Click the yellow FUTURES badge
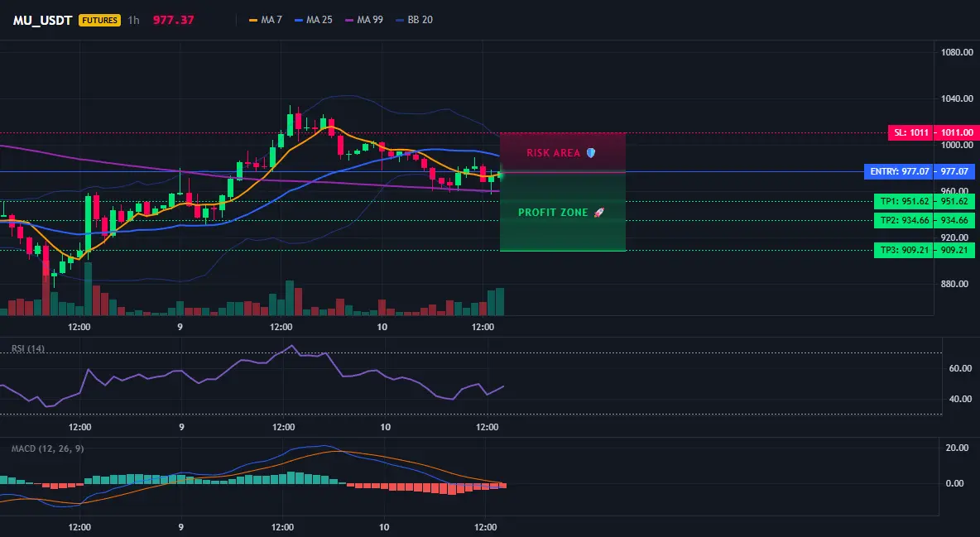The width and height of the screenshot is (980, 537). [x=99, y=20]
